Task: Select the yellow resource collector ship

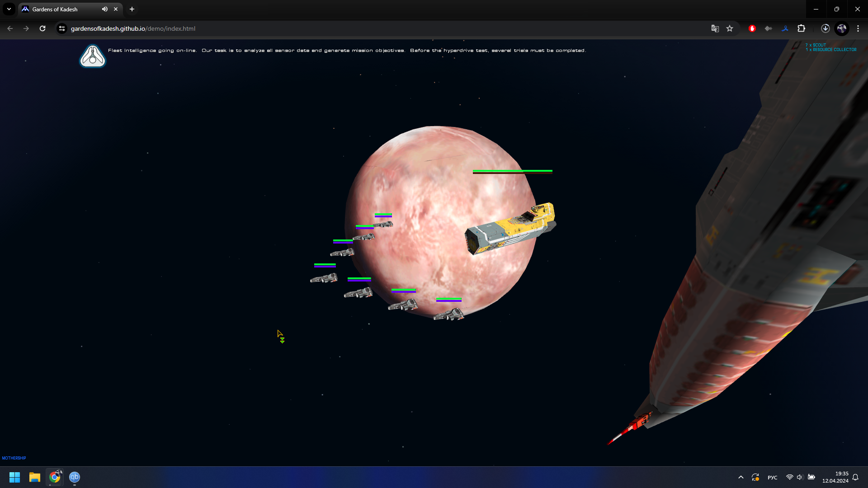Action: (510, 228)
